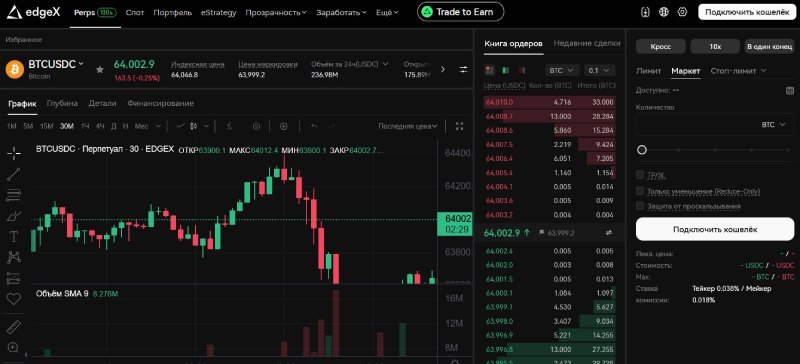Select the forecast position tool
800x364 pixels.
point(14,278)
